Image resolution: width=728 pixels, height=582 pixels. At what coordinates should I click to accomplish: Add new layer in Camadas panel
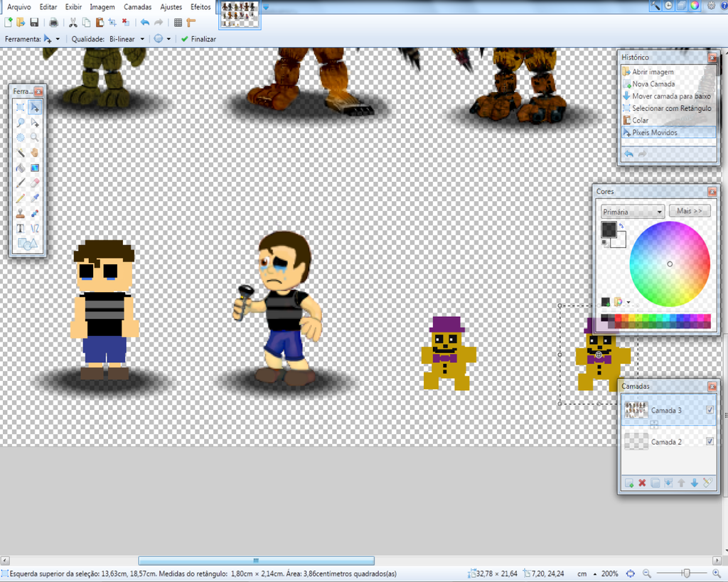click(629, 483)
